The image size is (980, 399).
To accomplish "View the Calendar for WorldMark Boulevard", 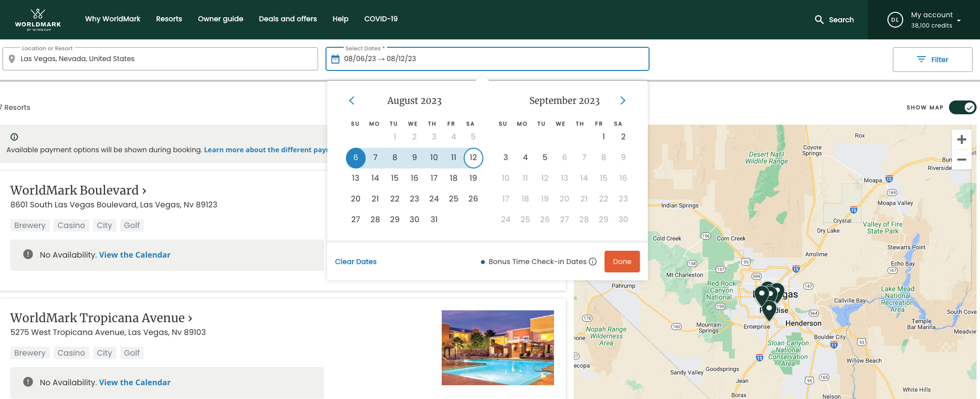I will pos(134,255).
